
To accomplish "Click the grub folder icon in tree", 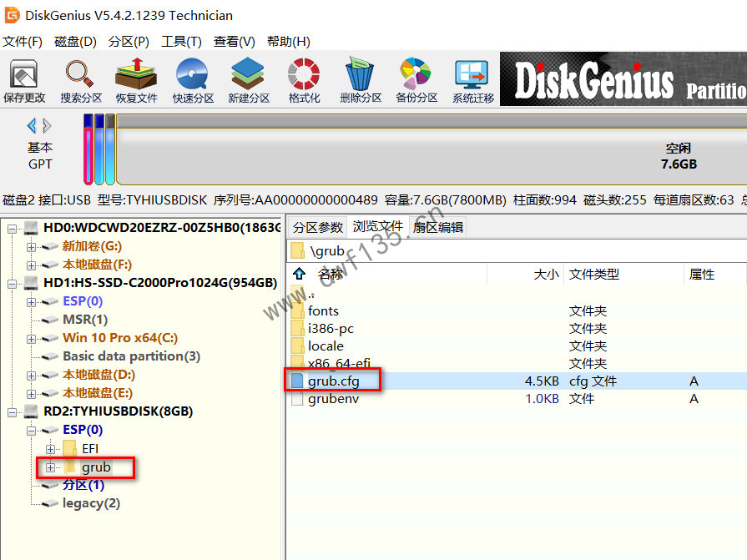I will click(69, 467).
